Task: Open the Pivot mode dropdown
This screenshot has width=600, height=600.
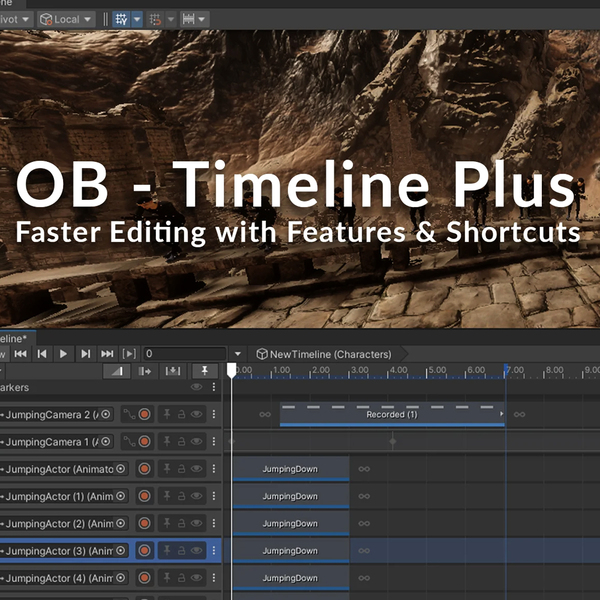Action: [15, 19]
